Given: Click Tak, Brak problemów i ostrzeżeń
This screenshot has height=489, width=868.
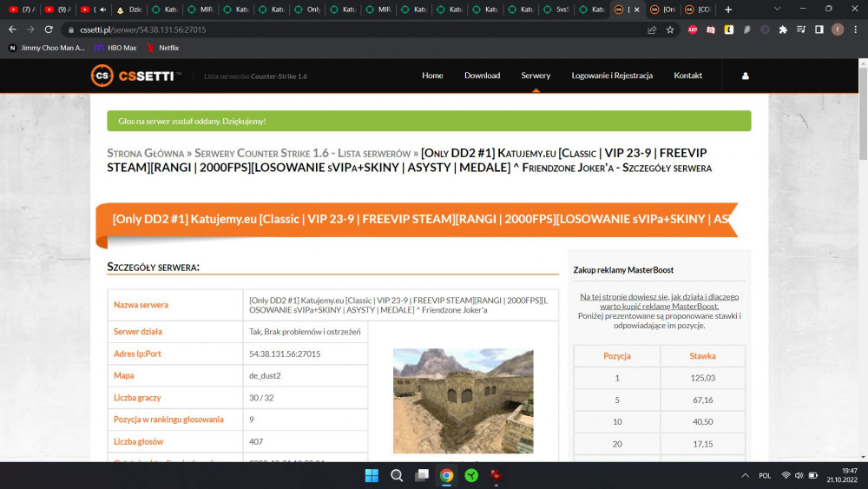Looking at the screenshot, I should pyautogui.click(x=305, y=332).
